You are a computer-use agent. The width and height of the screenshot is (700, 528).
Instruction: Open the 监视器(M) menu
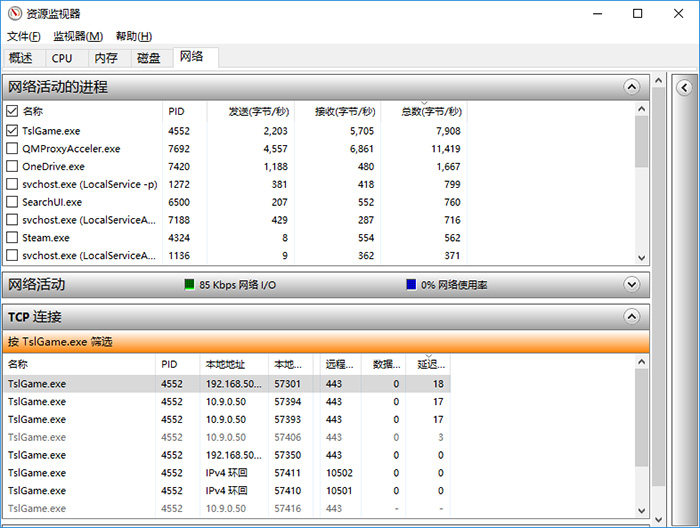[x=77, y=36]
